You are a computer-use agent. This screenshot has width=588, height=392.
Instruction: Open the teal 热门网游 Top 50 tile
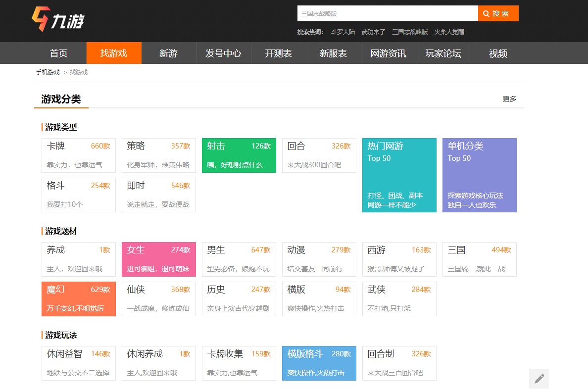pos(399,175)
